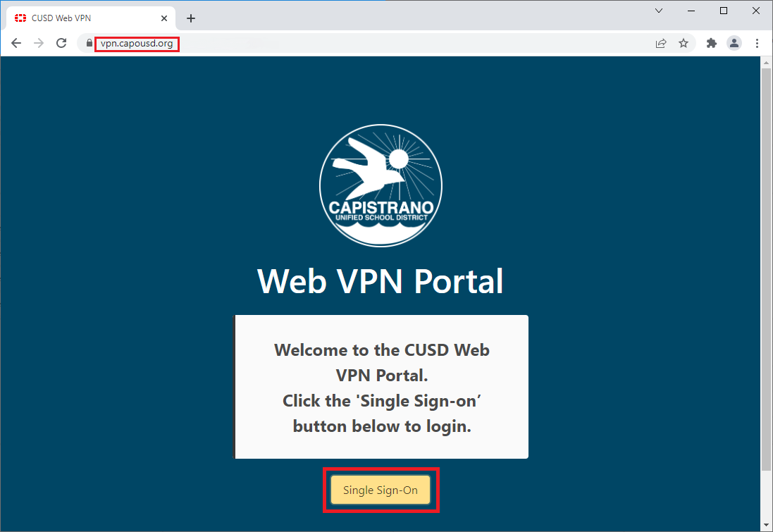
Task: Open the browser profile avatar
Action: tap(734, 44)
